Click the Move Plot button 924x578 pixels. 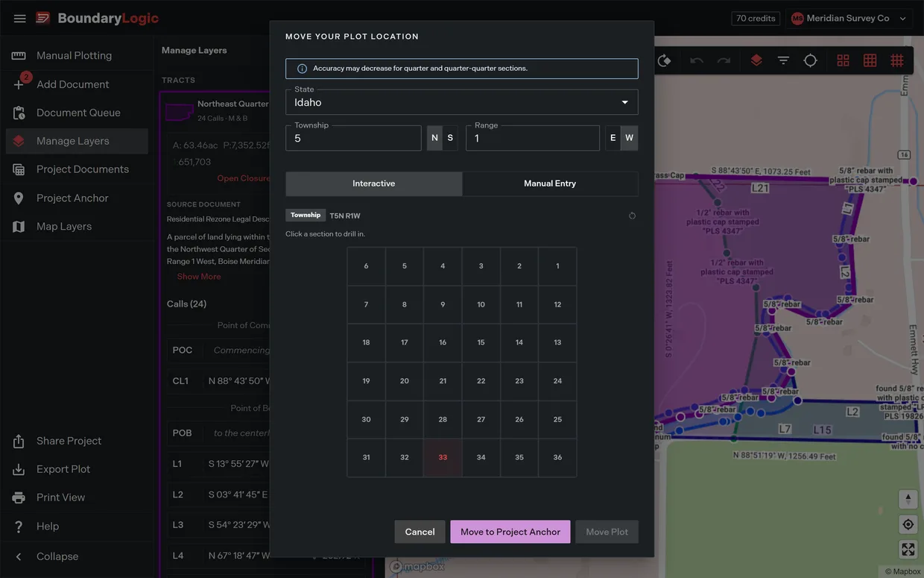pyautogui.click(x=607, y=532)
